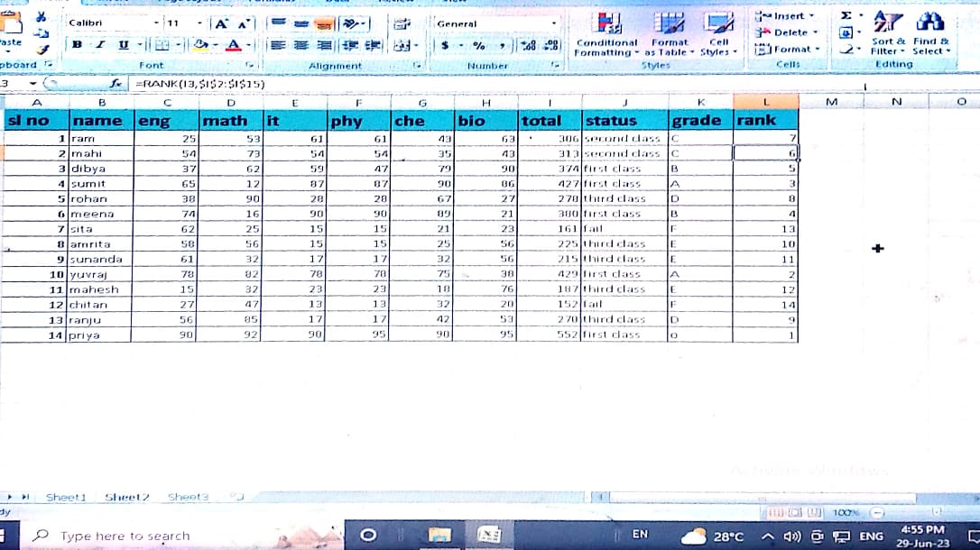Click Insert Function fx icon

click(116, 84)
